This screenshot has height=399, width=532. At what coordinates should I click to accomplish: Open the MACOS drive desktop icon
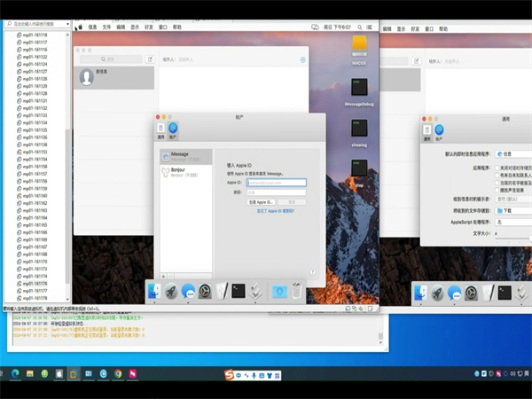360,44
